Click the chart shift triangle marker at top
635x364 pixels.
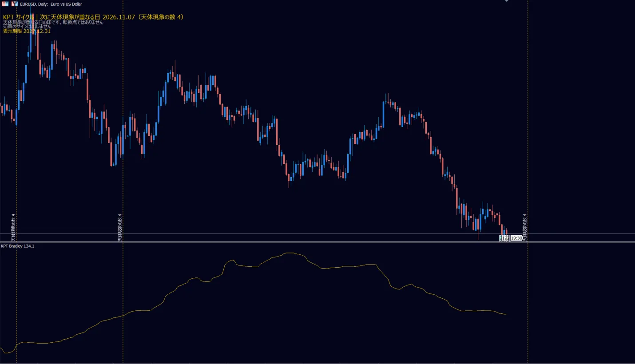click(506, 1)
